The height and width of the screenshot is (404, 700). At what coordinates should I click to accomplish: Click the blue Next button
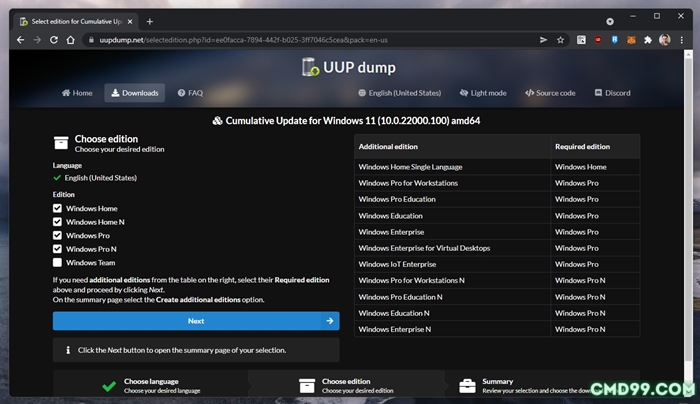[196, 321]
